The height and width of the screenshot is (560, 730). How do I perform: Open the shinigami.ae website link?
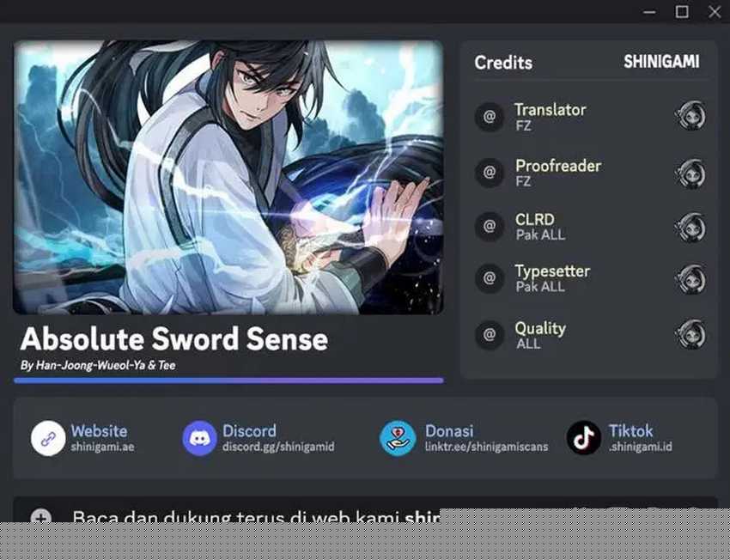pos(102,447)
